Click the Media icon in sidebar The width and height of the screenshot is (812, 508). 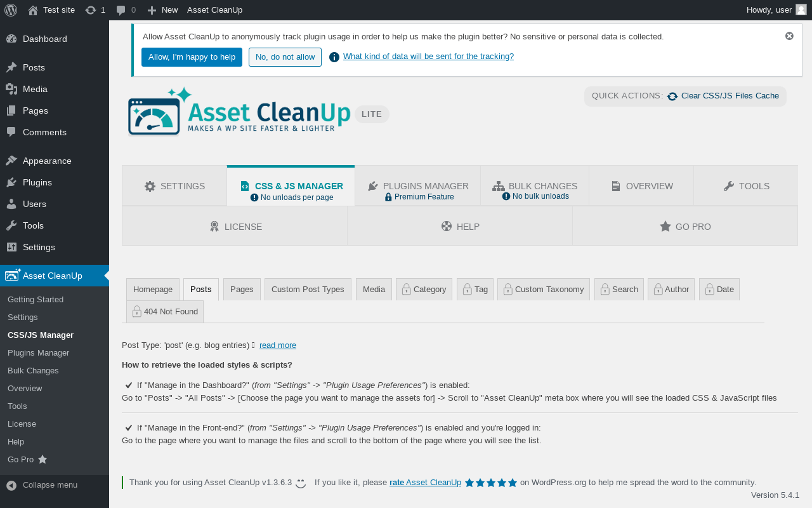[x=11, y=89]
